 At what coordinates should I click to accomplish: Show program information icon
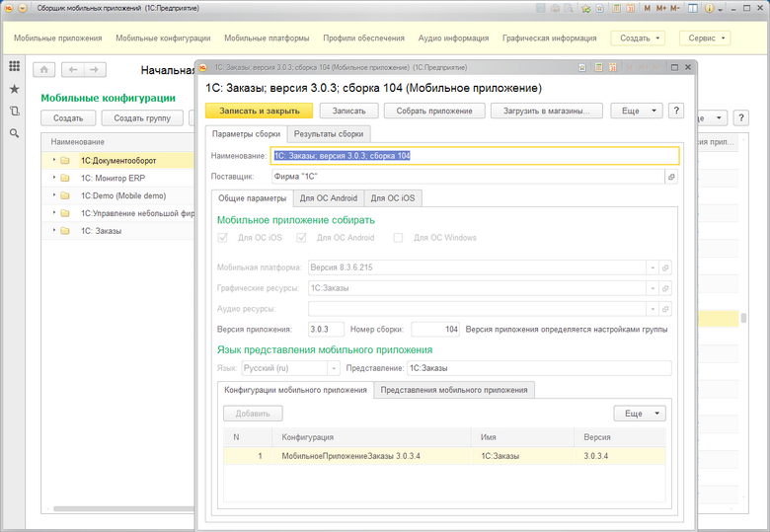click(709, 8)
